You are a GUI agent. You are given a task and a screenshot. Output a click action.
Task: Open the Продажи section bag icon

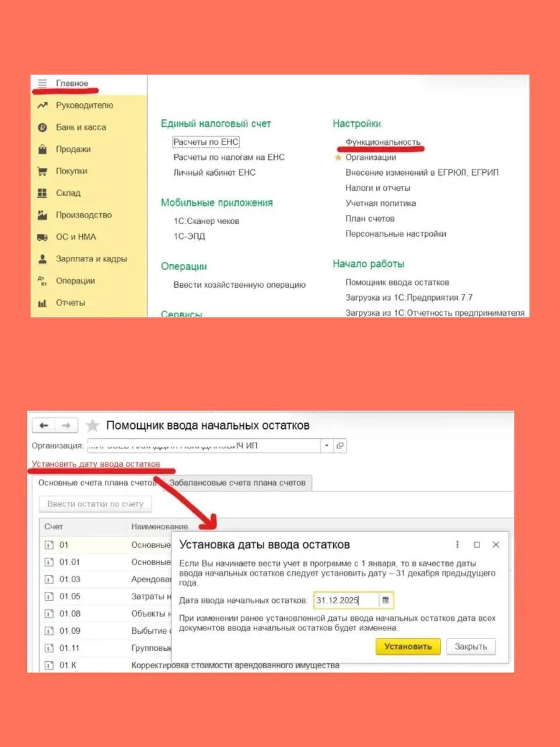pos(42,149)
